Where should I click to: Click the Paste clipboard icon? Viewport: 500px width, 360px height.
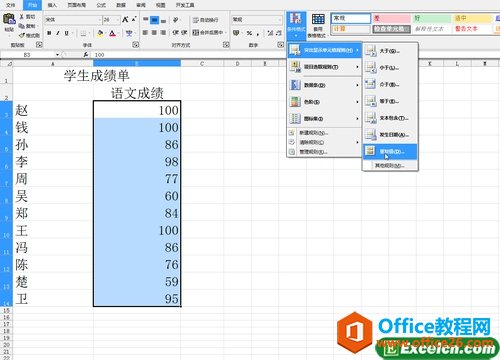[9, 19]
